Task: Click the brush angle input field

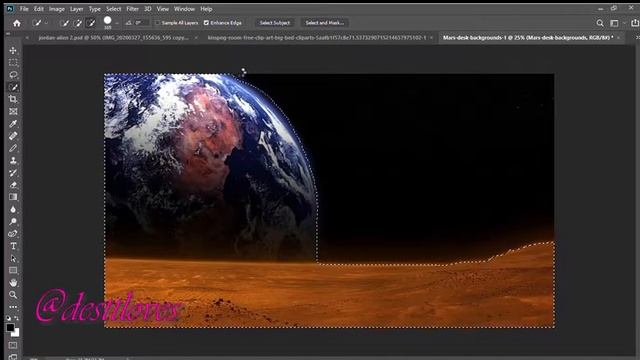Action: click(x=142, y=23)
